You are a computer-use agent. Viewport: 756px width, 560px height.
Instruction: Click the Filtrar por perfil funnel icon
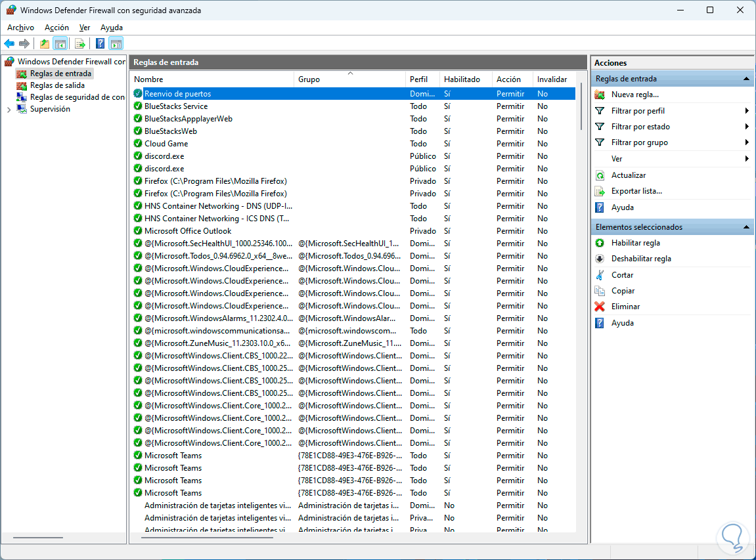[600, 111]
